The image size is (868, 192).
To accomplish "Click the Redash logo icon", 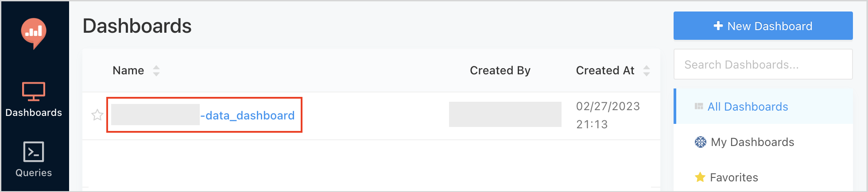I will pyautogui.click(x=34, y=33).
